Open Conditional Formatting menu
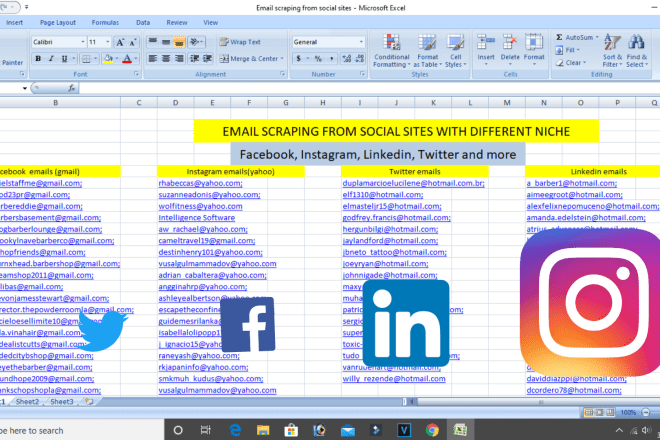The image size is (660, 440). (x=391, y=51)
